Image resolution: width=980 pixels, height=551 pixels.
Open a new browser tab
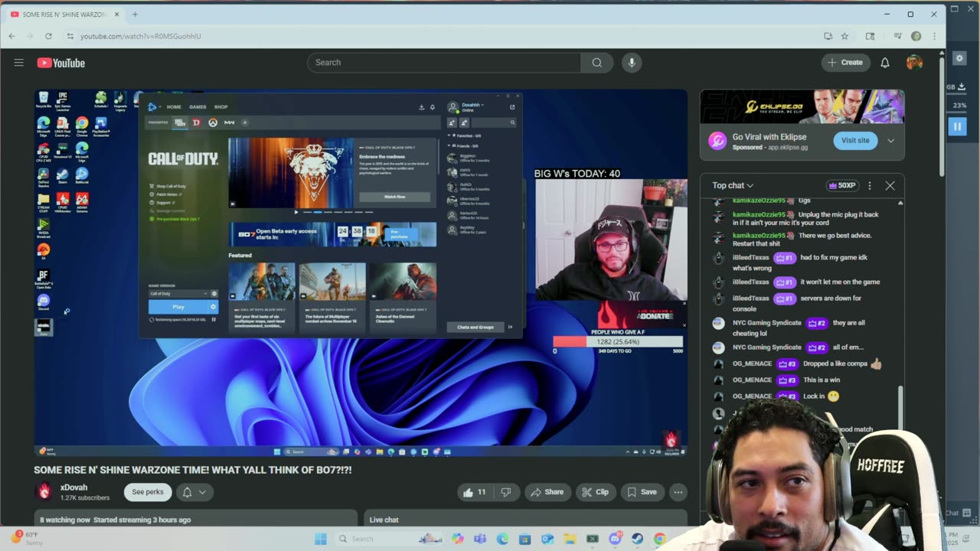[x=135, y=14]
